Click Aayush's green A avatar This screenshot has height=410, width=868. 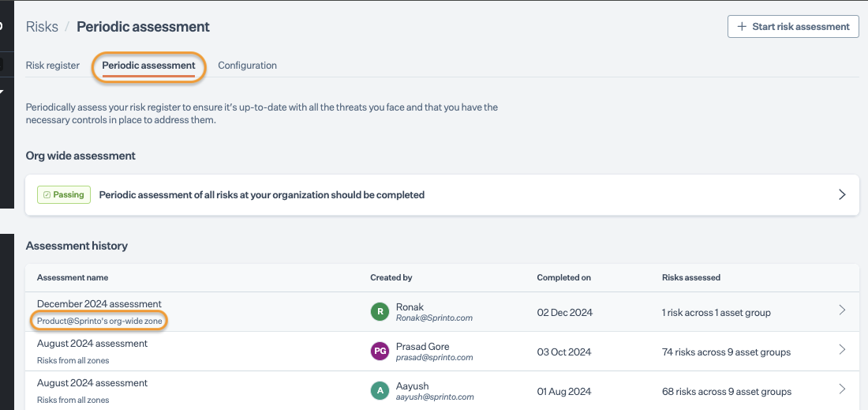380,391
